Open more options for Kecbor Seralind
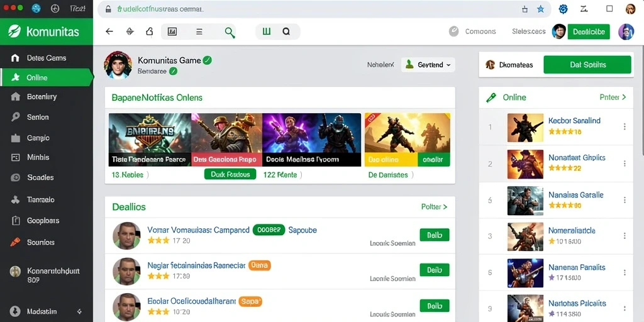This screenshot has height=322, width=644. pos(625,126)
